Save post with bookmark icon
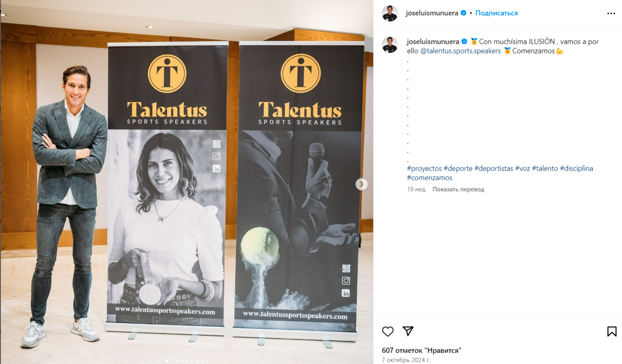The width and height of the screenshot is (622, 364). pos(612,331)
